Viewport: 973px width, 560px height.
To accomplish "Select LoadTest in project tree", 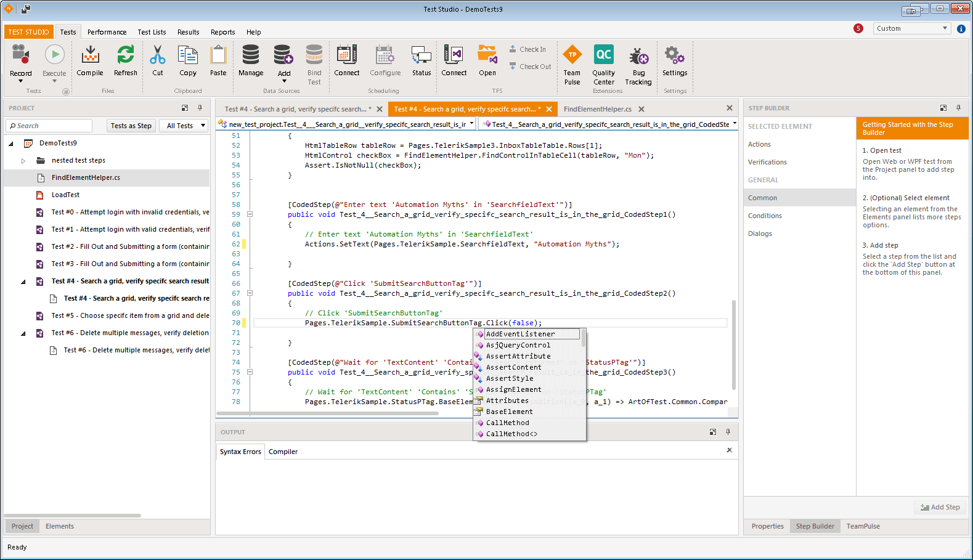I will tap(65, 195).
